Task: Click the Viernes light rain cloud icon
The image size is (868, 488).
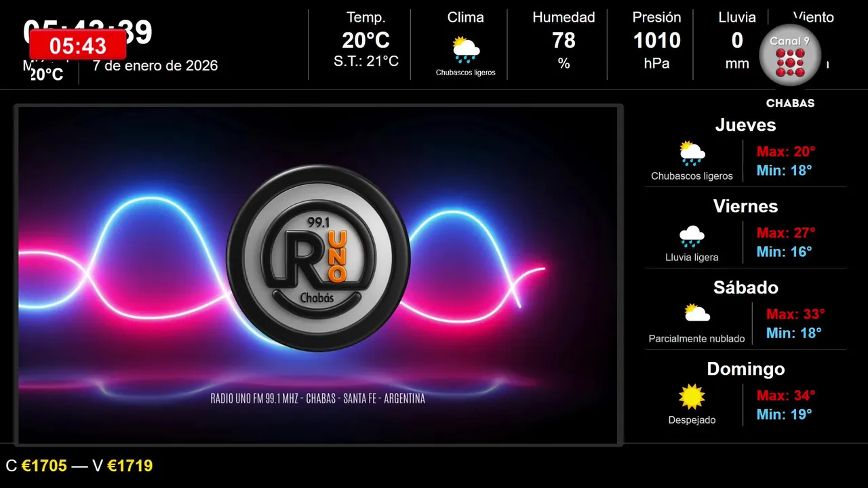Action: click(x=692, y=236)
